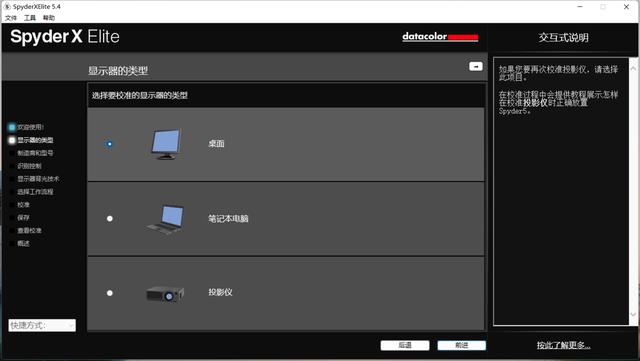Click the arrow icon above the help panel
The width and height of the screenshot is (640, 361).
pos(476,67)
